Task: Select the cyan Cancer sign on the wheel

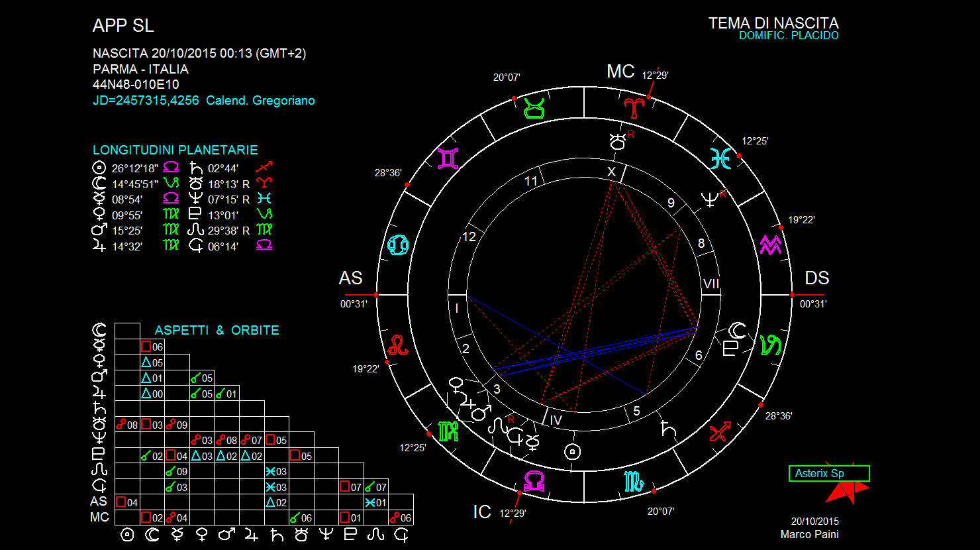Action: click(x=401, y=244)
